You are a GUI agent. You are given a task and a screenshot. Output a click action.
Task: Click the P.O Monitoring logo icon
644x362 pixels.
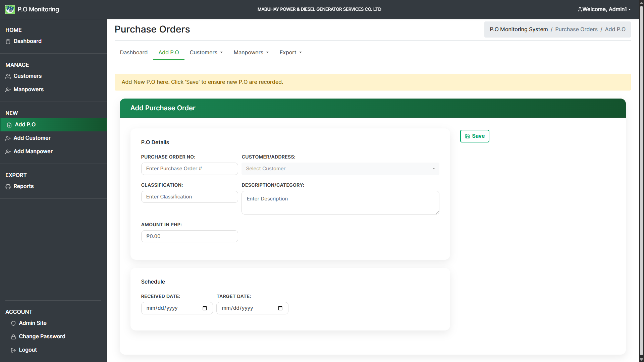10,9
